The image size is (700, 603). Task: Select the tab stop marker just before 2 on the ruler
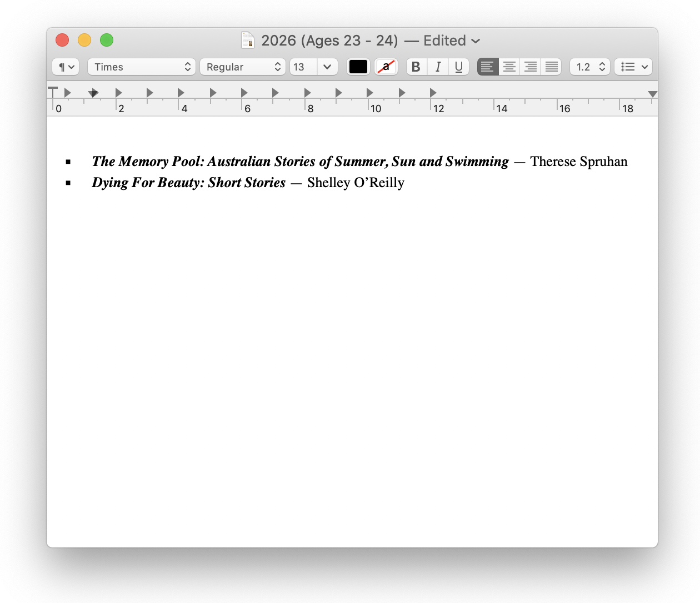[118, 93]
